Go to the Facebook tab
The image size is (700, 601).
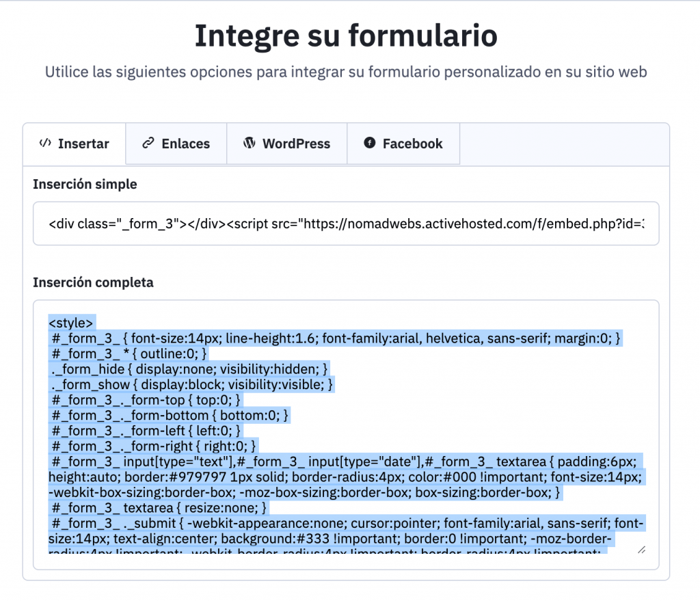coord(403,144)
